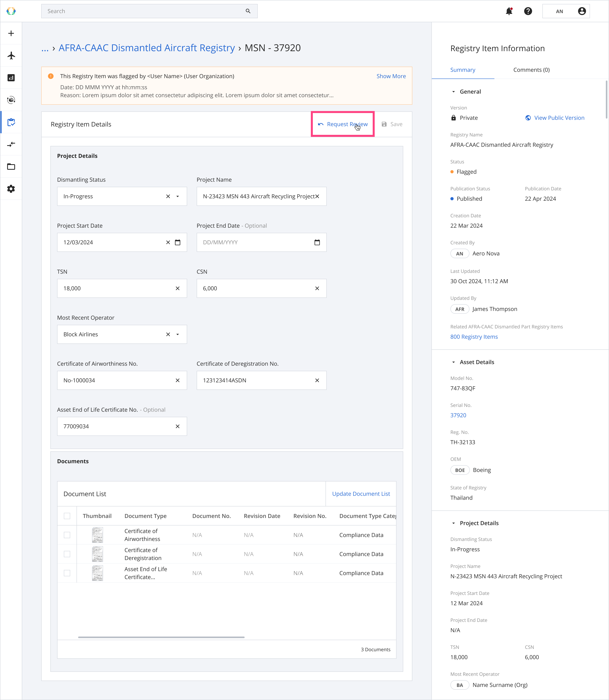This screenshot has height=700, width=609.
Task: Expand the Most Recent Operator dropdown
Action: [x=177, y=335]
